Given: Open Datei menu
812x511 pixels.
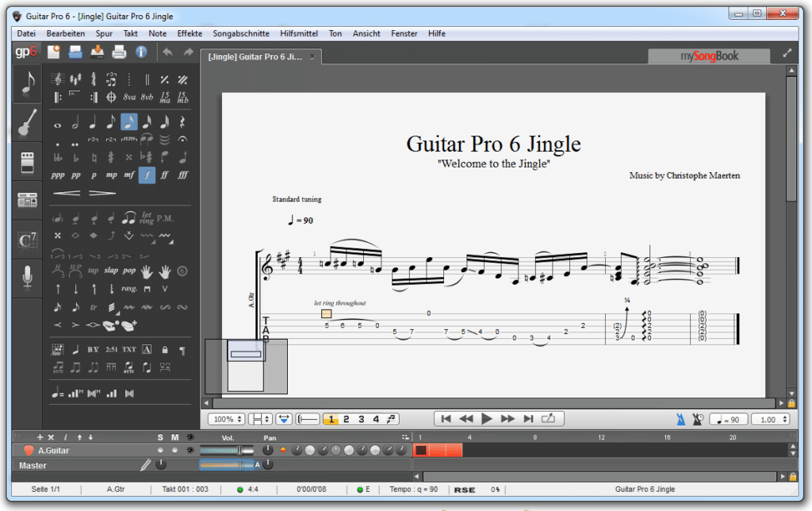Looking at the screenshot, I should [x=26, y=33].
